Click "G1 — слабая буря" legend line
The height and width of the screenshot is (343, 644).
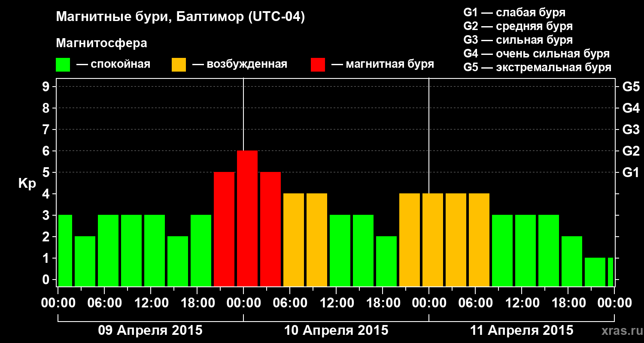click(514, 12)
